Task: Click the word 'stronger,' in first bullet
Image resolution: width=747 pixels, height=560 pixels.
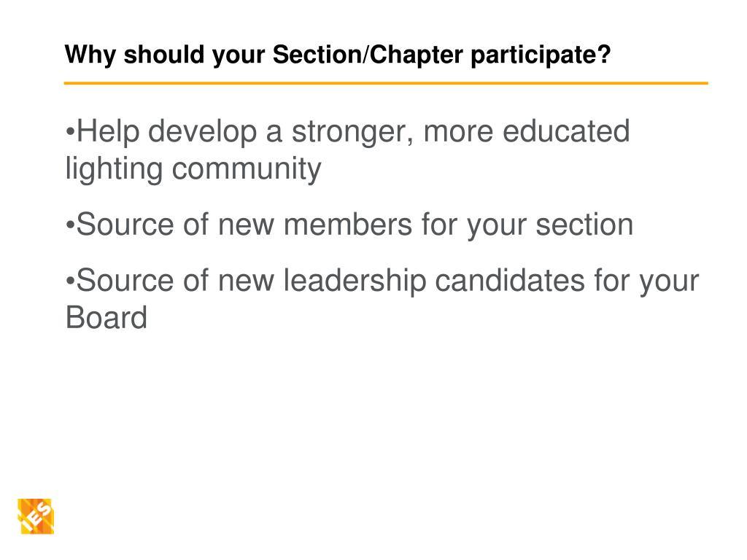Action: 352,133
